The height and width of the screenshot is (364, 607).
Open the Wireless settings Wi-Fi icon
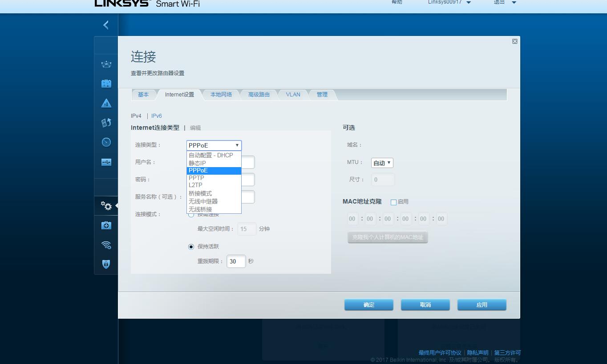click(x=106, y=245)
